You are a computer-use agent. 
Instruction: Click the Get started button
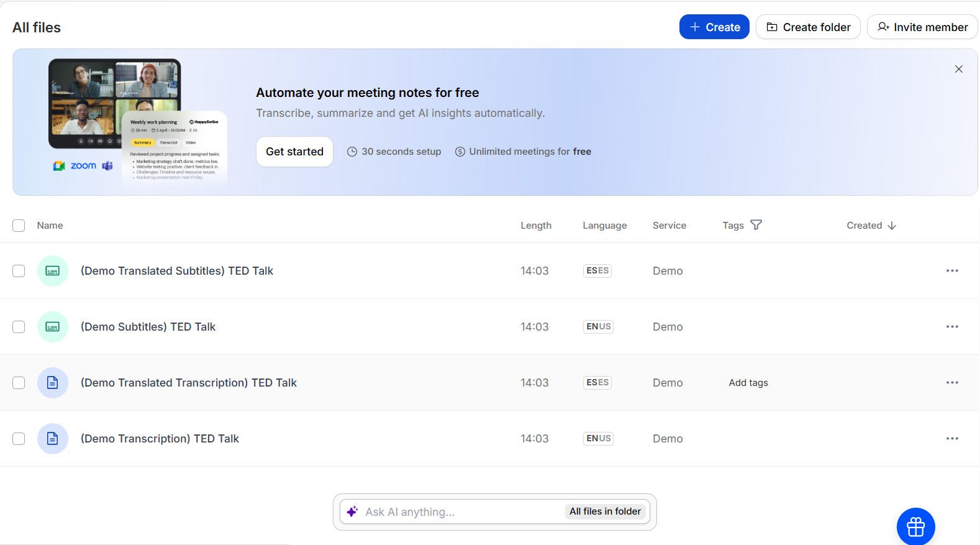[x=294, y=152]
